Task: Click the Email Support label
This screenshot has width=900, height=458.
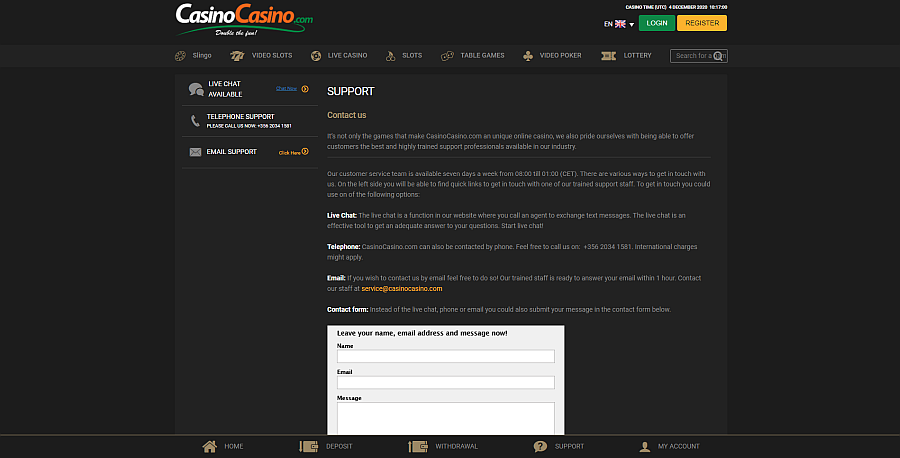Action: 232,152
